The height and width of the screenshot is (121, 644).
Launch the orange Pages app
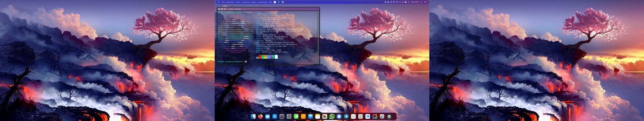(303, 116)
